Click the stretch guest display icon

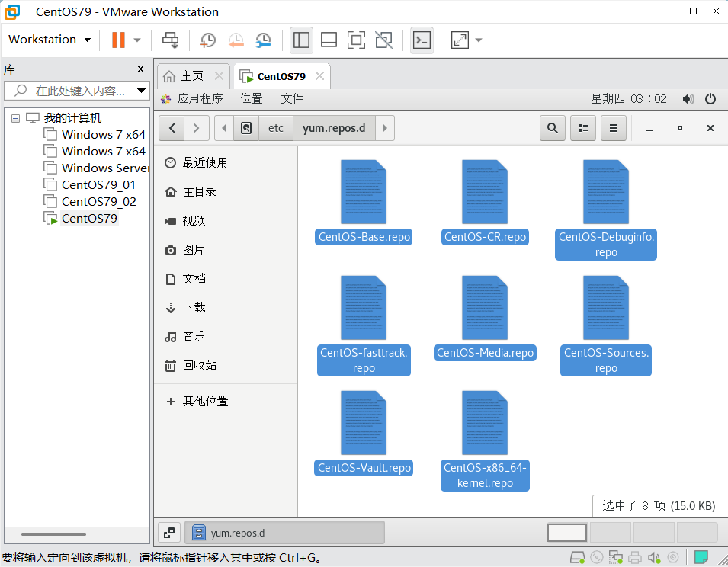(460, 40)
